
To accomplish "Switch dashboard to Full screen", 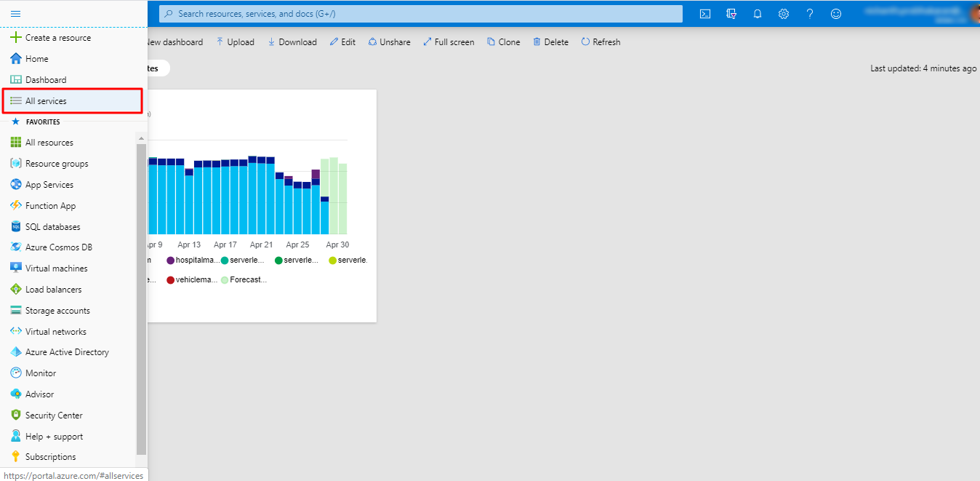I will 449,42.
